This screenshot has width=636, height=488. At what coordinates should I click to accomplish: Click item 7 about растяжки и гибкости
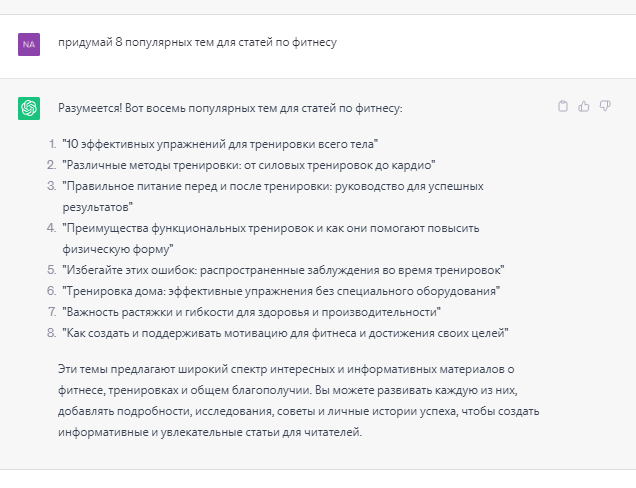point(251,312)
